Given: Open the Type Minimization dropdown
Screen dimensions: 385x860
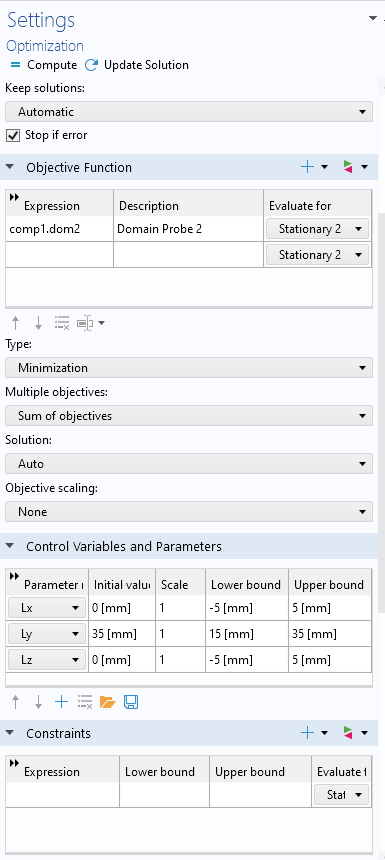Looking at the screenshot, I should point(189,367).
